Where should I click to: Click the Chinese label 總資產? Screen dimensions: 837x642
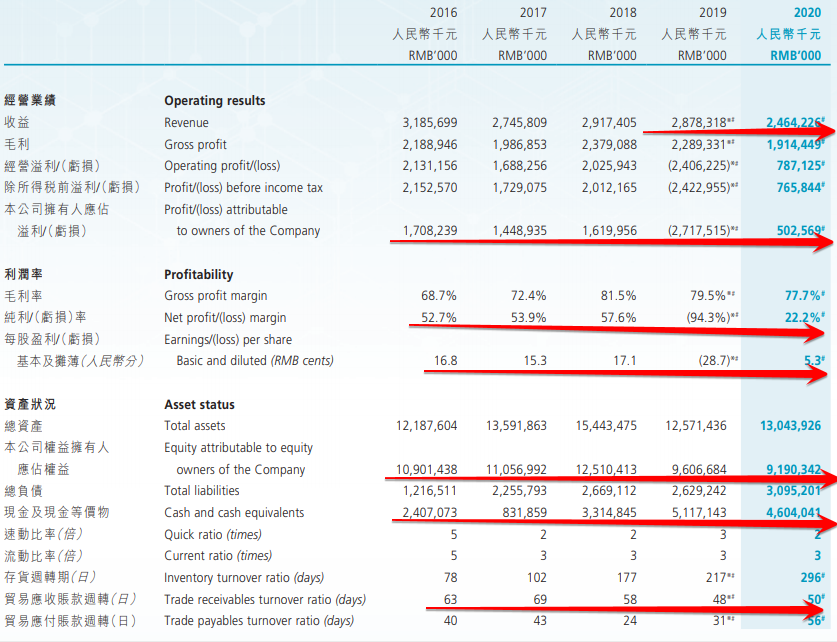click(23, 426)
